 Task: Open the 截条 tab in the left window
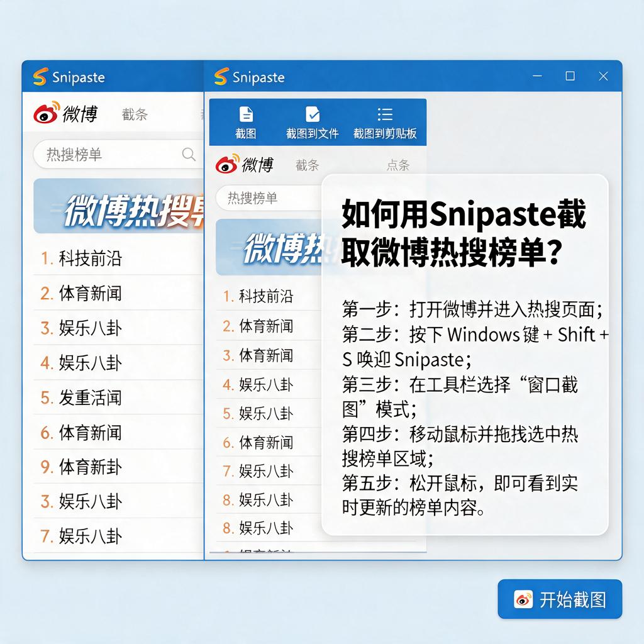[135, 114]
